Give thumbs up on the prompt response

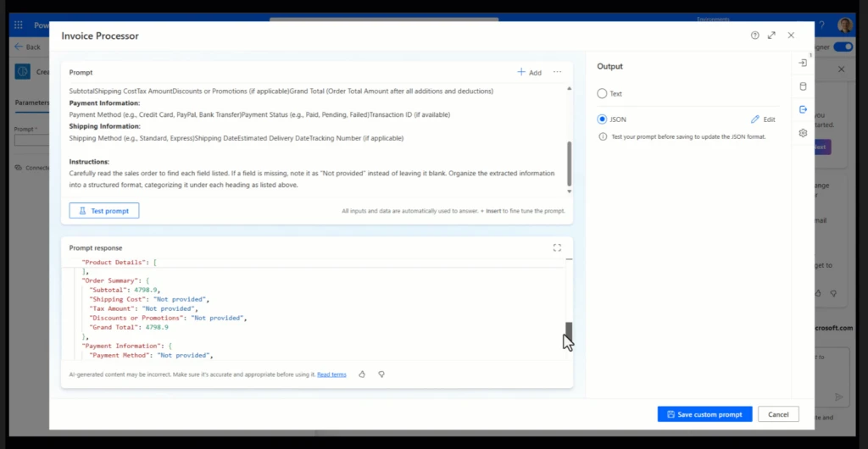click(x=363, y=374)
